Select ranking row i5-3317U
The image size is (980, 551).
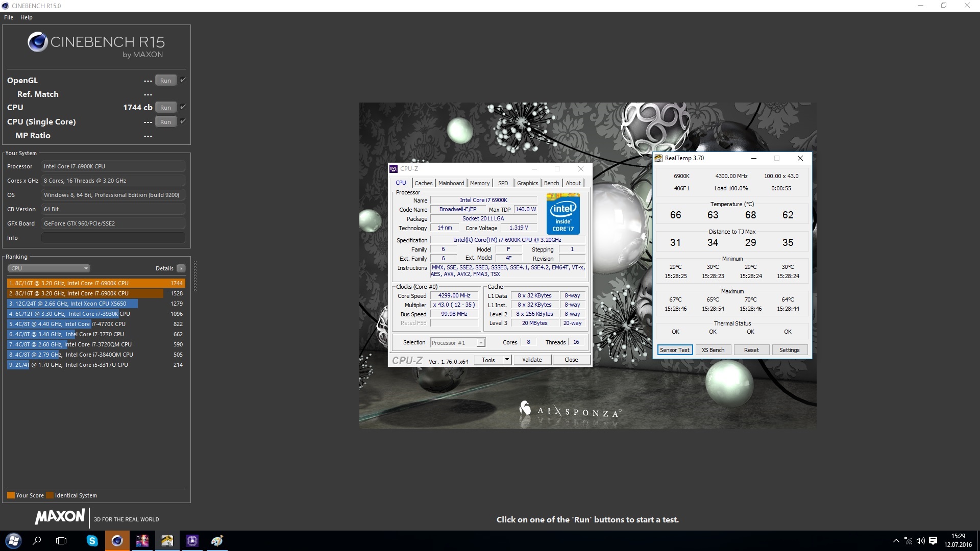pos(95,365)
